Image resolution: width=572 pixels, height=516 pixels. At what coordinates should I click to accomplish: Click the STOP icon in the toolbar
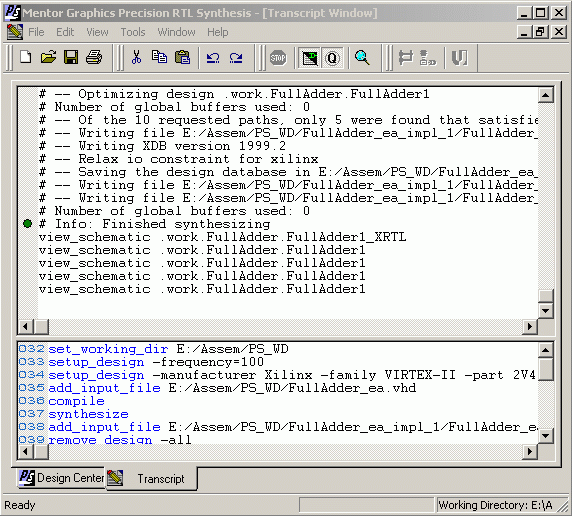278,58
